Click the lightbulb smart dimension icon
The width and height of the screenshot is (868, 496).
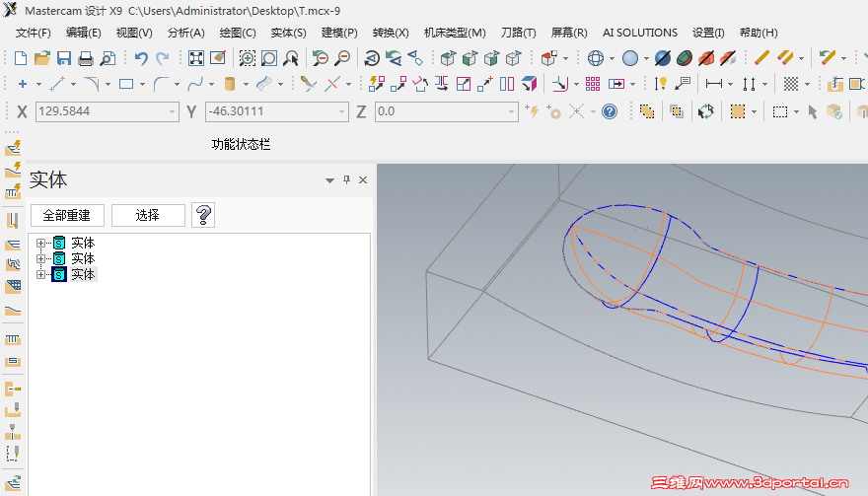pos(660,84)
